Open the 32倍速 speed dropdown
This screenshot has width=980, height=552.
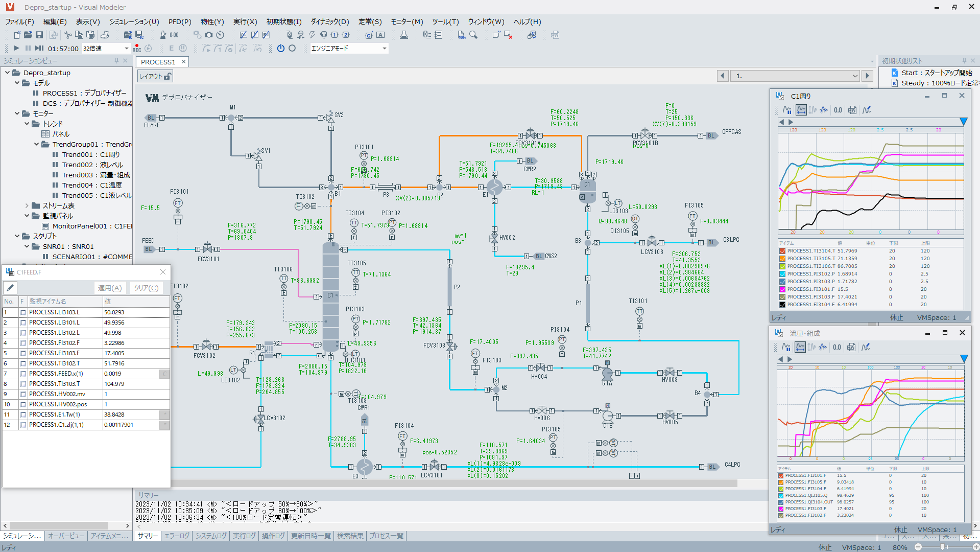[x=127, y=48]
